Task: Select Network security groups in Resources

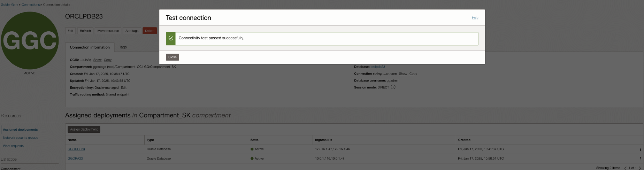Action: (x=21, y=138)
